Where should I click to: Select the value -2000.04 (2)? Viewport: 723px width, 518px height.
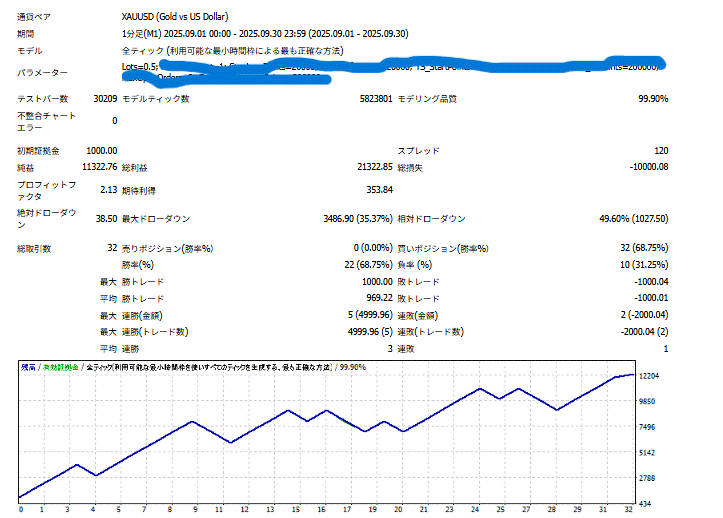pyautogui.click(x=644, y=332)
